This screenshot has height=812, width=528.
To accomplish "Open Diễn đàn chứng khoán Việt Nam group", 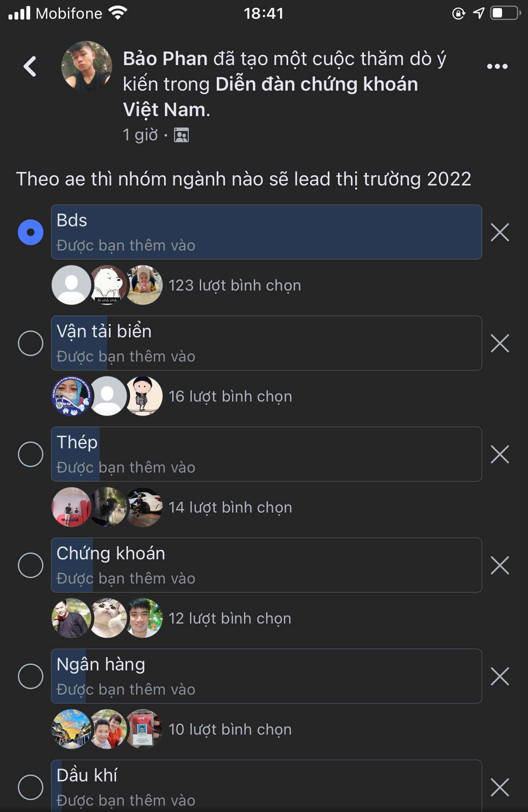I will click(316, 84).
